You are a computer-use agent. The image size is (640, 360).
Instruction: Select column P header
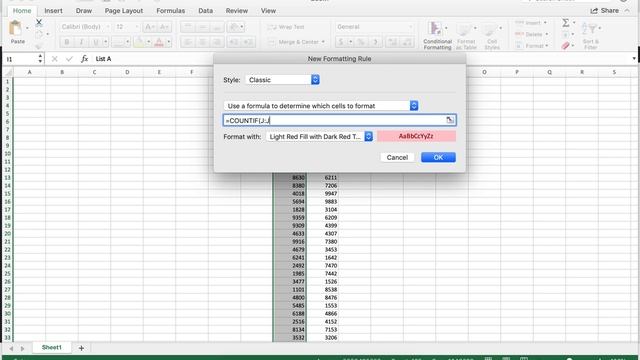click(x=517, y=72)
